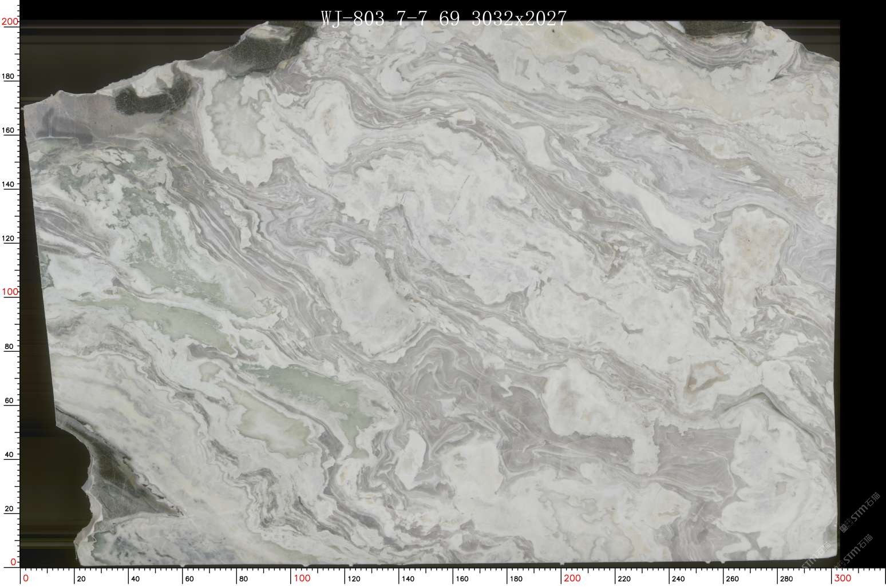Screen dimensions: 886x588
Task: Click the 80 label on the horizontal ruler
Action: pyautogui.click(x=243, y=579)
